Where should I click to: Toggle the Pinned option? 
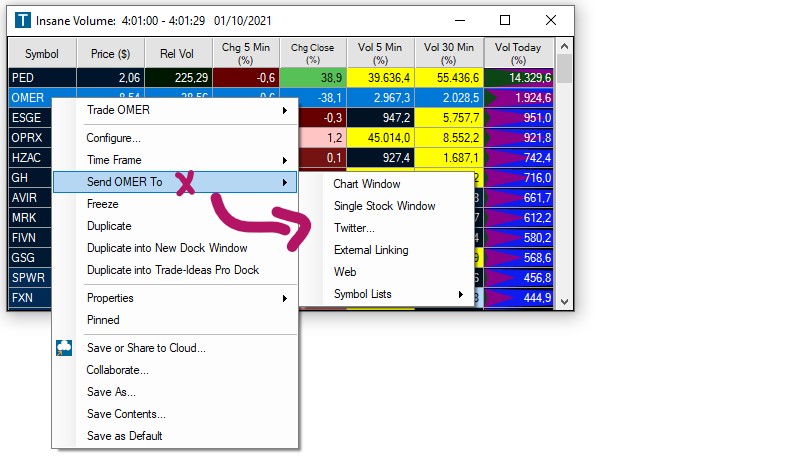coord(103,320)
